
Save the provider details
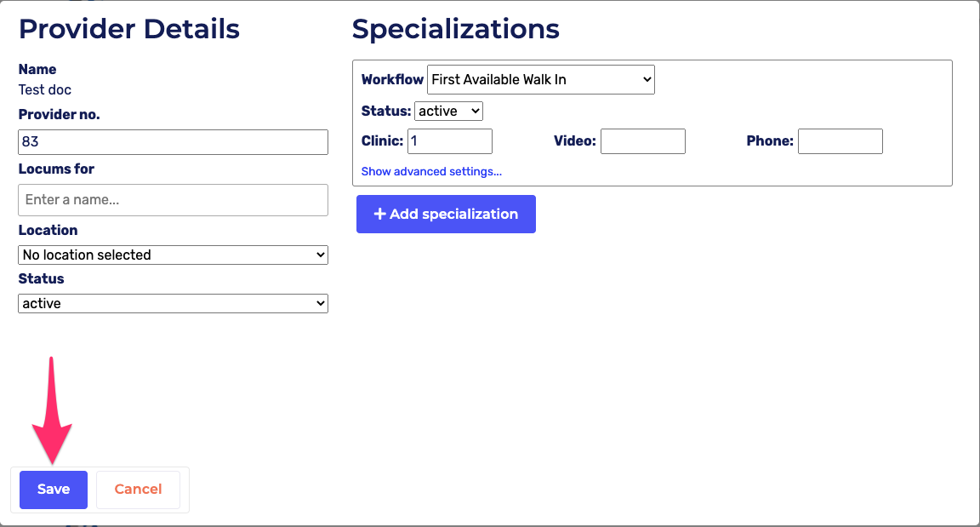pyautogui.click(x=54, y=490)
